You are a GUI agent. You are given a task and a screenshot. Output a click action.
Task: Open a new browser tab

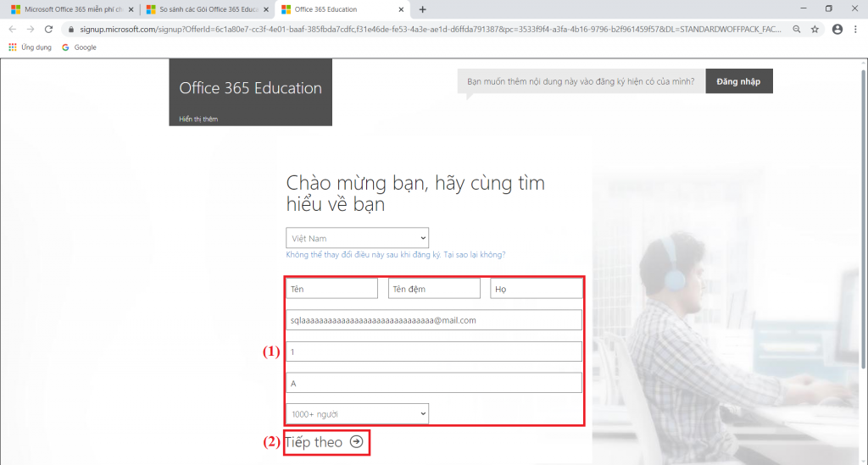click(x=422, y=9)
